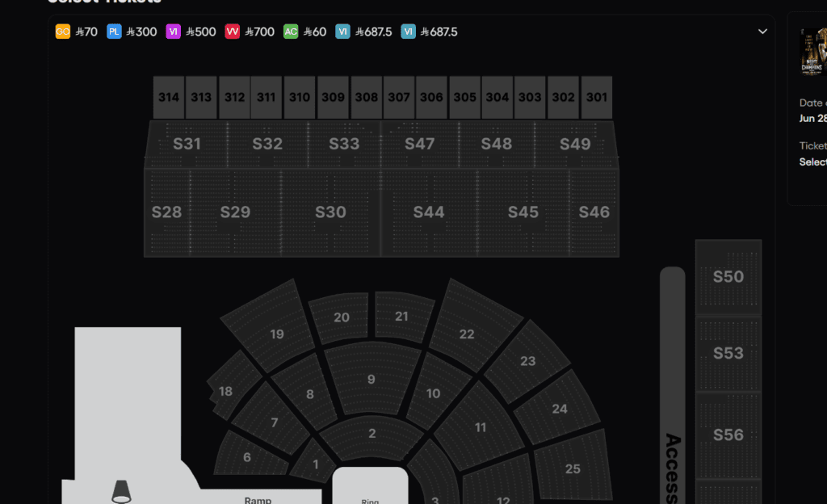Select section S50 on the map
827x504 pixels.
[728, 276]
